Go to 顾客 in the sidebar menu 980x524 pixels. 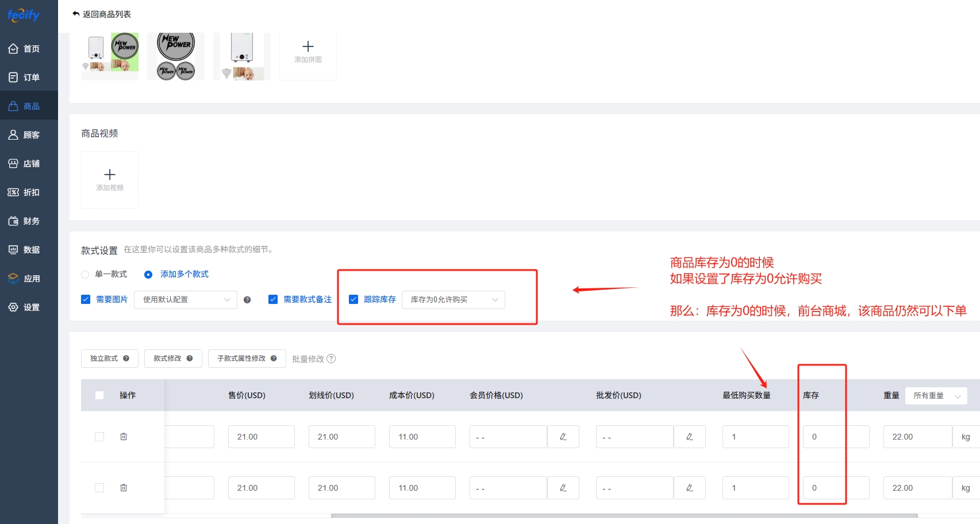point(29,135)
